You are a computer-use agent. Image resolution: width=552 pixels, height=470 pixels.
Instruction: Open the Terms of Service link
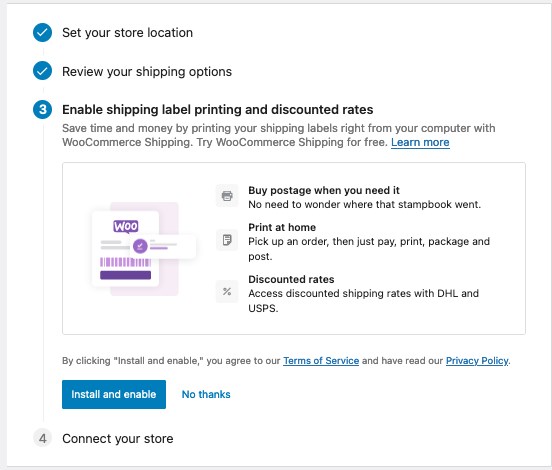click(321, 361)
